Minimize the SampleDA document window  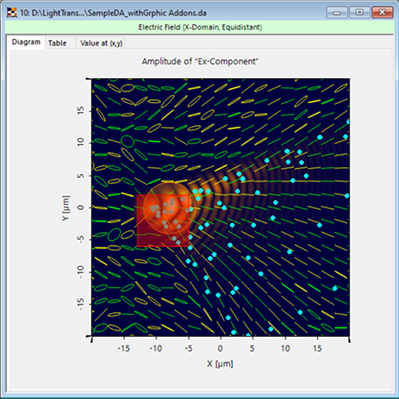(337, 13)
